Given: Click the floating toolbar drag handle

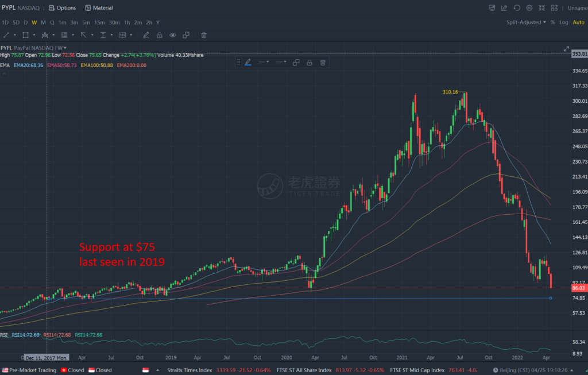Looking at the screenshot, I should (238, 62).
